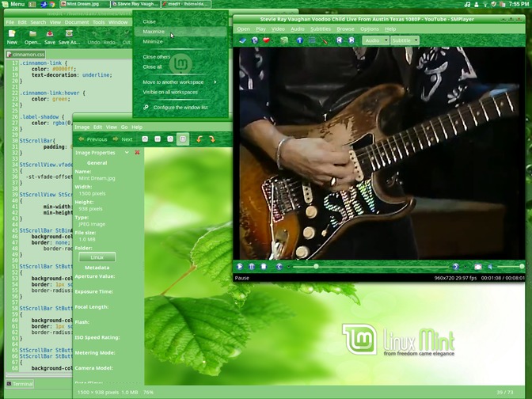532x399 pixels.
Task: Switch to Mint Dream.jpg in window list
Action: pyautogui.click(x=85, y=4)
